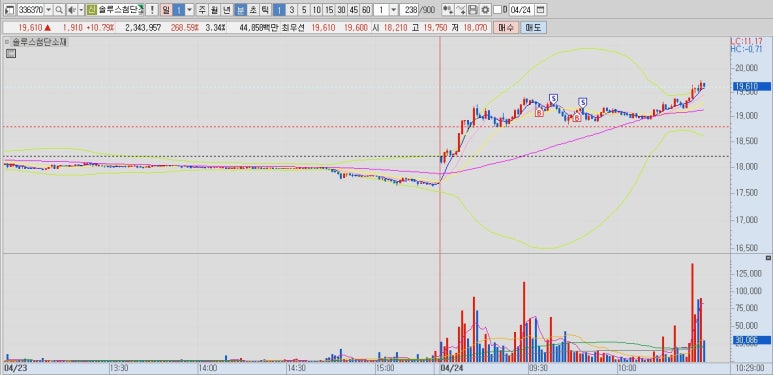The height and width of the screenshot is (375, 773).
Task: Click the chart layout icon under the stock name
Action: (x=11, y=54)
